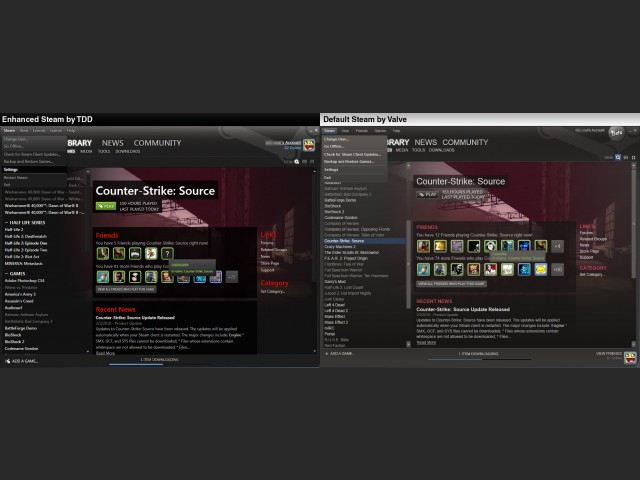Click the +73 friends counter in Enhanced Steam
640x480 pixels.
click(232, 277)
